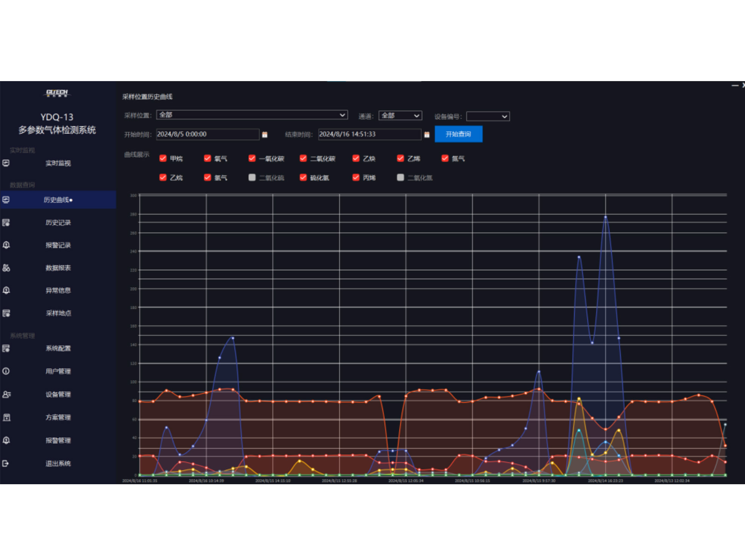Click the 设备管理 sidebar icon

(6, 394)
